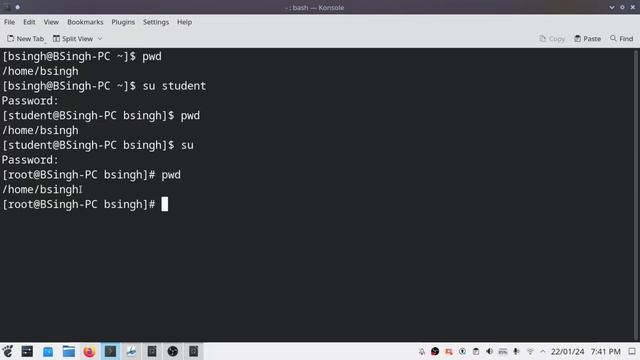Open the last document app taskbar entry

(193, 351)
